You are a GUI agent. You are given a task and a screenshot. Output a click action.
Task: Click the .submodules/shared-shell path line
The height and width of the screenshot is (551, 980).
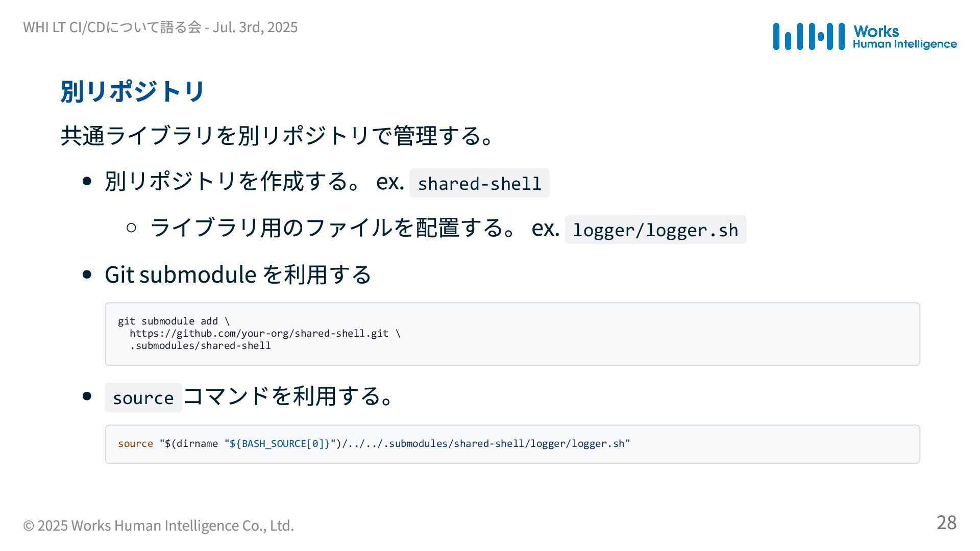[200, 345]
